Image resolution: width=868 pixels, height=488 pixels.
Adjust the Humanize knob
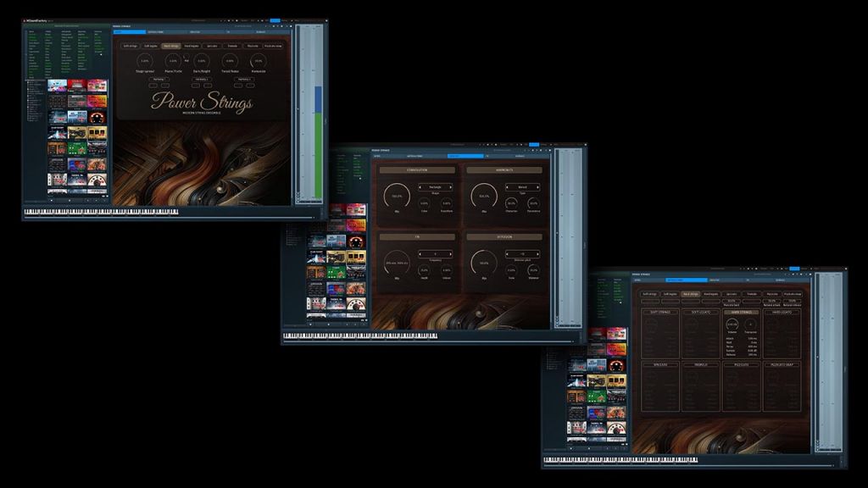click(259, 61)
